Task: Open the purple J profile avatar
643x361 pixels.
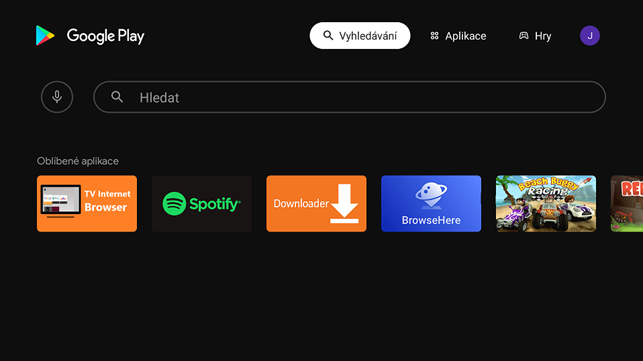Action: (590, 36)
